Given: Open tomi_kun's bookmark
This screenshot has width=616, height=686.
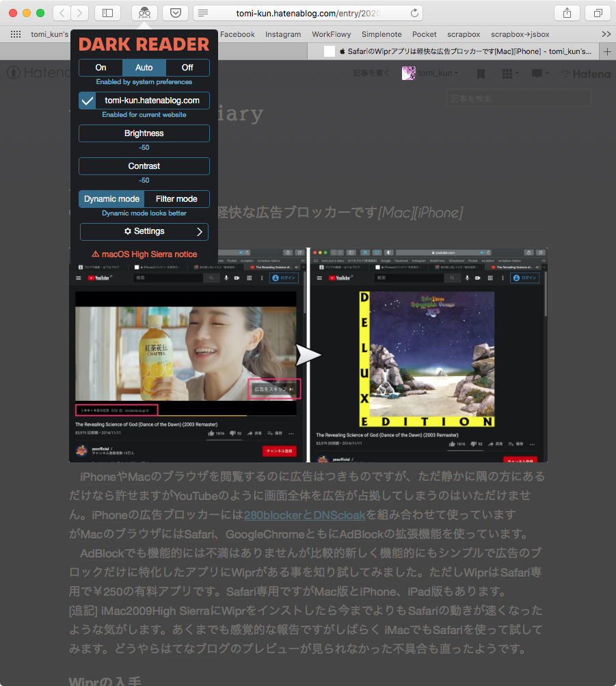Looking at the screenshot, I should coord(49,34).
